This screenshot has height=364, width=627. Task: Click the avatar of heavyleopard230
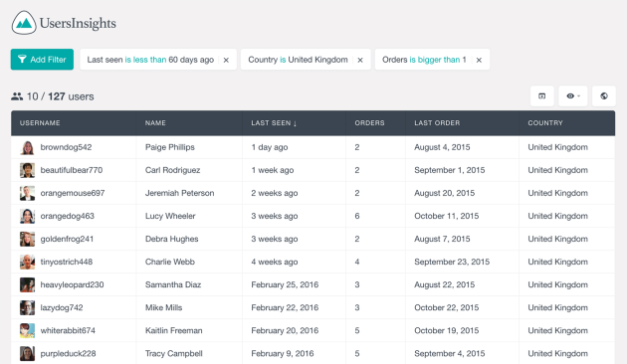(27, 284)
